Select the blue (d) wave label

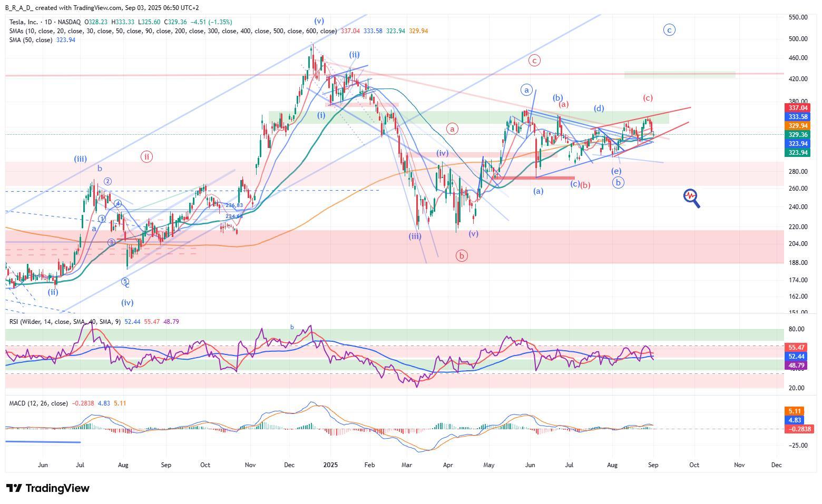pyautogui.click(x=599, y=108)
